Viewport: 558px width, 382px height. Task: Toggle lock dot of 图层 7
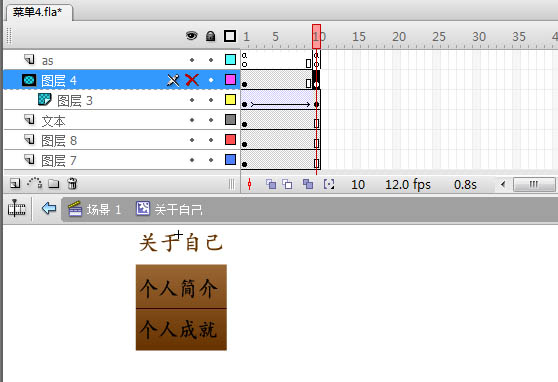pyautogui.click(x=211, y=160)
